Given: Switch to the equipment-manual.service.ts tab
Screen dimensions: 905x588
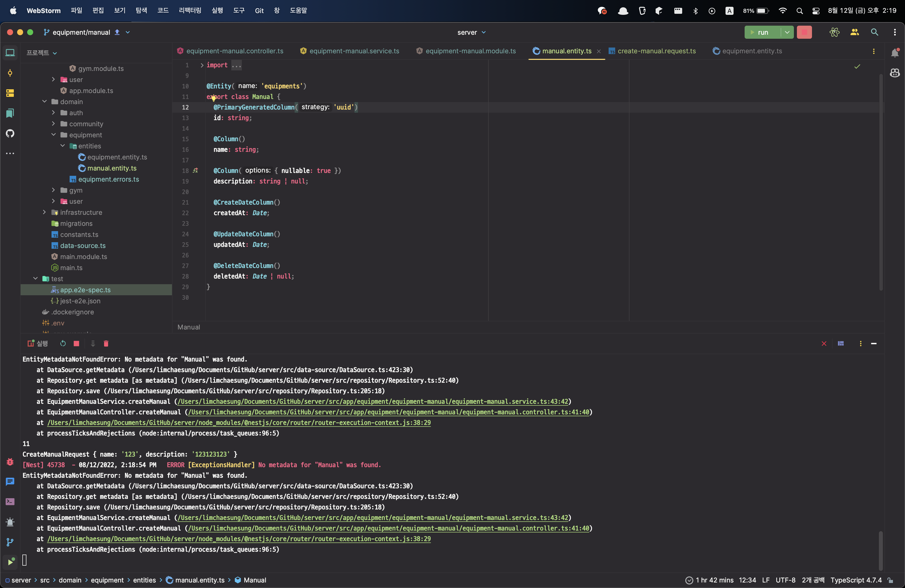Looking at the screenshot, I should click(x=354, y=51).
